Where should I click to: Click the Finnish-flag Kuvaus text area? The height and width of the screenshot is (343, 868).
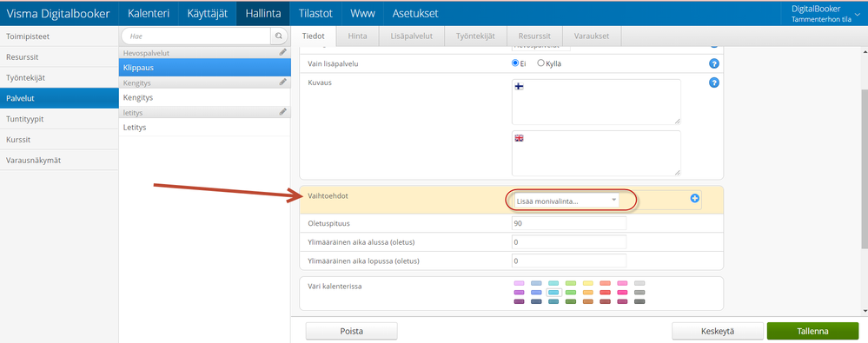(x=596, y=102)
